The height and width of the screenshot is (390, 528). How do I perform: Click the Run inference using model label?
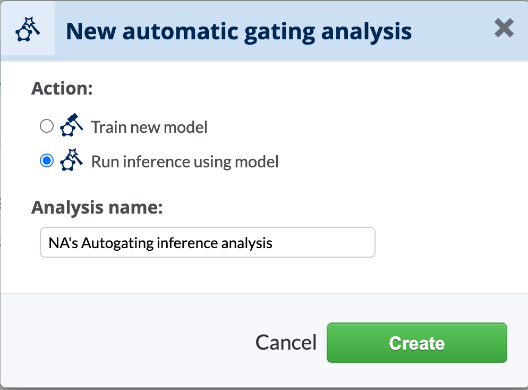click(x=185, y=162)
